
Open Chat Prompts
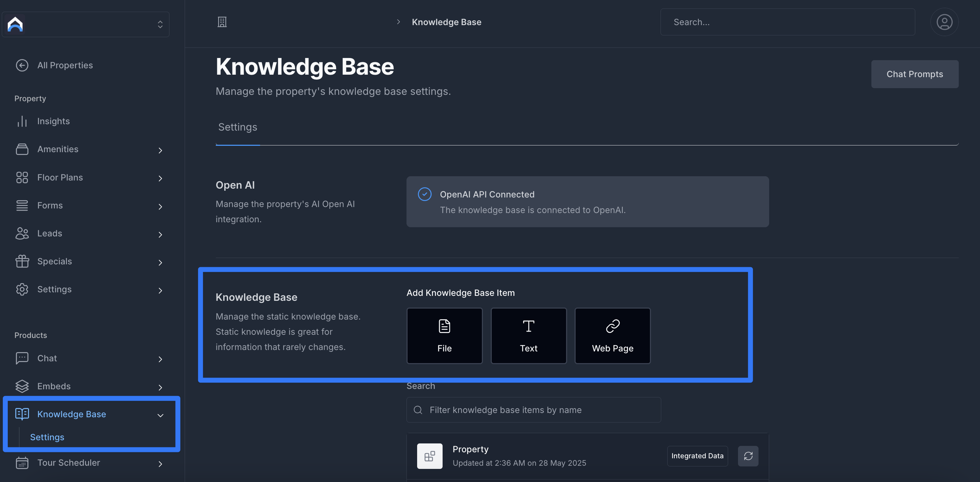click(x=915, y=74)
